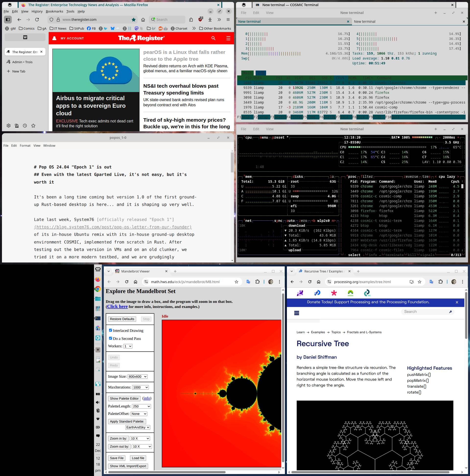Uncheck Do a Second Pass checkbox

pos(111,338)
